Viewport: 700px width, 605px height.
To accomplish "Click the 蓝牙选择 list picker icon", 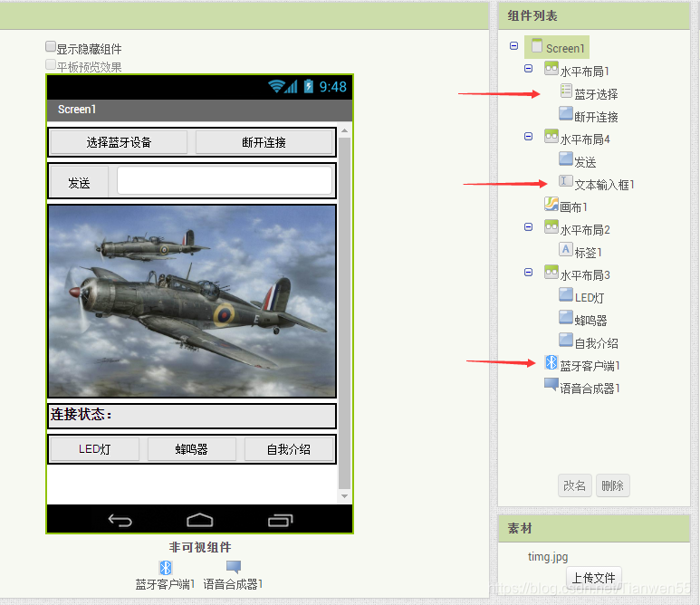I will 566,91.
